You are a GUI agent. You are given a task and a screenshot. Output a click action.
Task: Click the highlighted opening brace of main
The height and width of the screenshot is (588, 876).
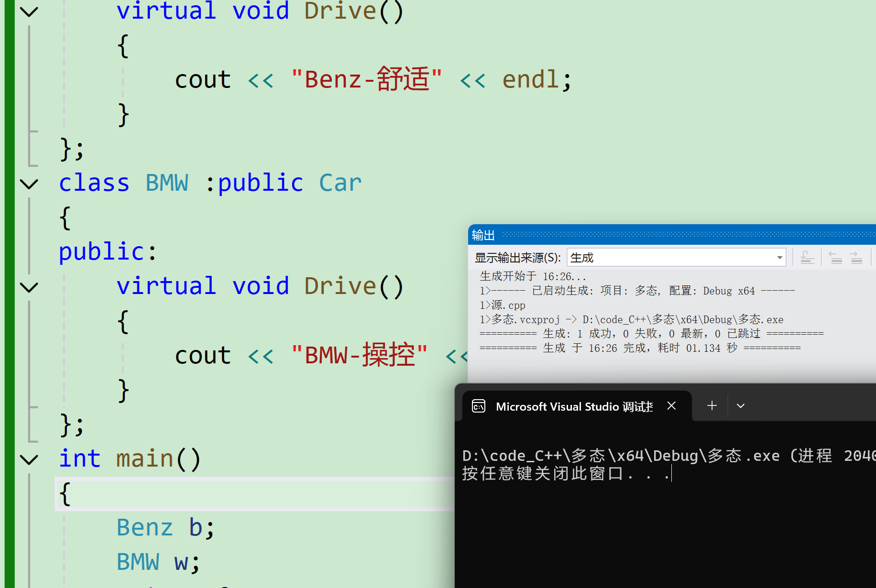click(x=65, y=494)
